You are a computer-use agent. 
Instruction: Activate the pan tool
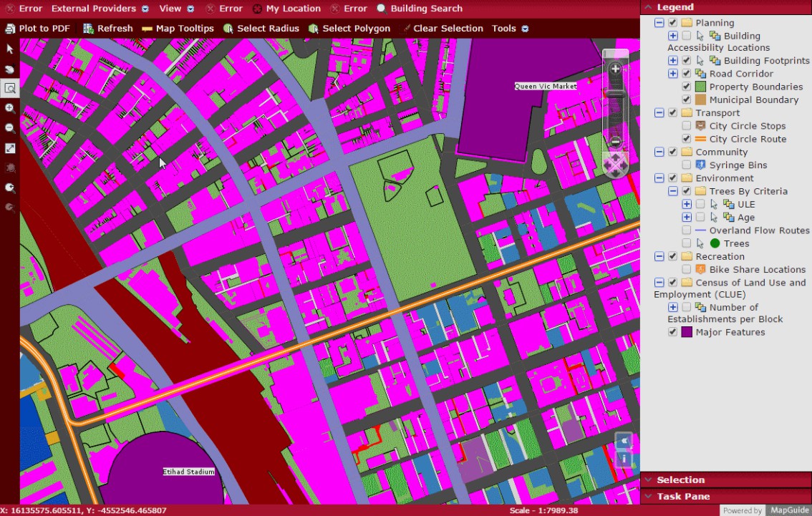click(9, 69)
